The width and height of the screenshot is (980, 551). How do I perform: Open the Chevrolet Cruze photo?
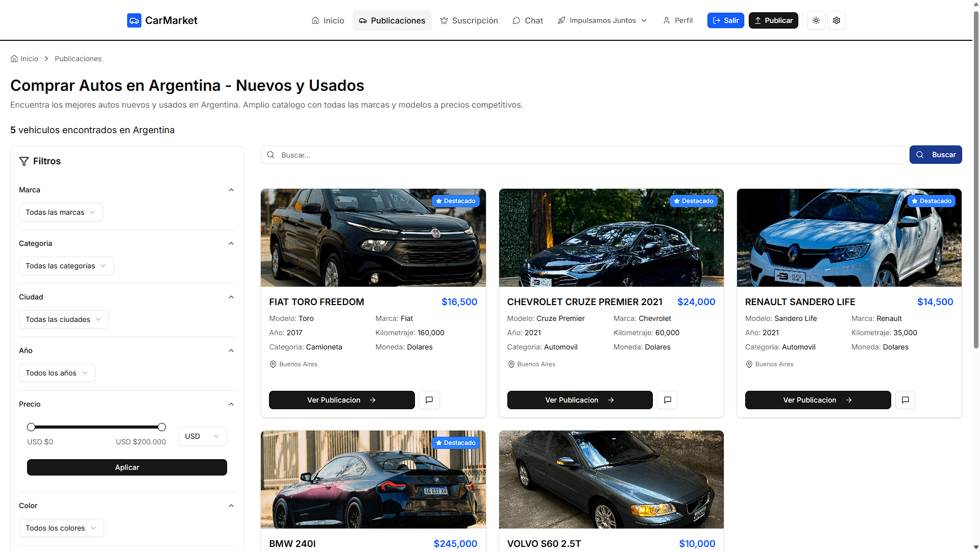[x=611, y=238]
